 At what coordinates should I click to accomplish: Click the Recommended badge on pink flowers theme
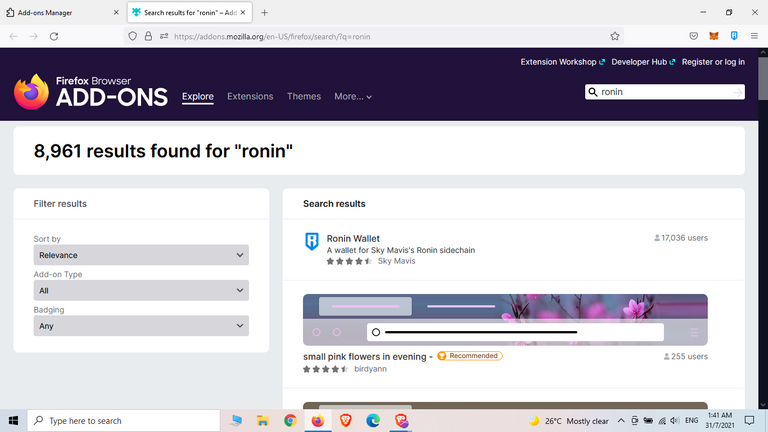pyautogui.click(x=470, y=356)
